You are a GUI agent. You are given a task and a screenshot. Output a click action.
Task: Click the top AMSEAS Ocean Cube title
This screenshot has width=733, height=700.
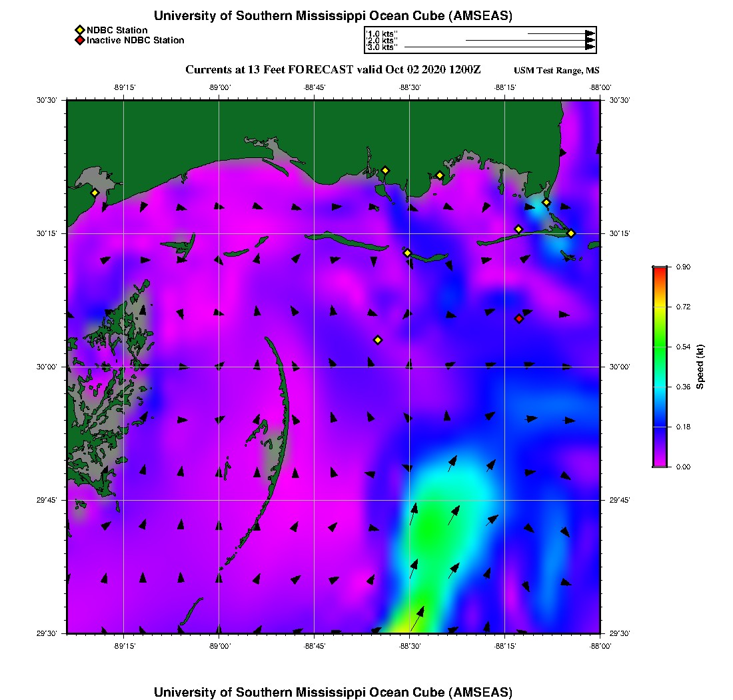[x=333, y=15]
